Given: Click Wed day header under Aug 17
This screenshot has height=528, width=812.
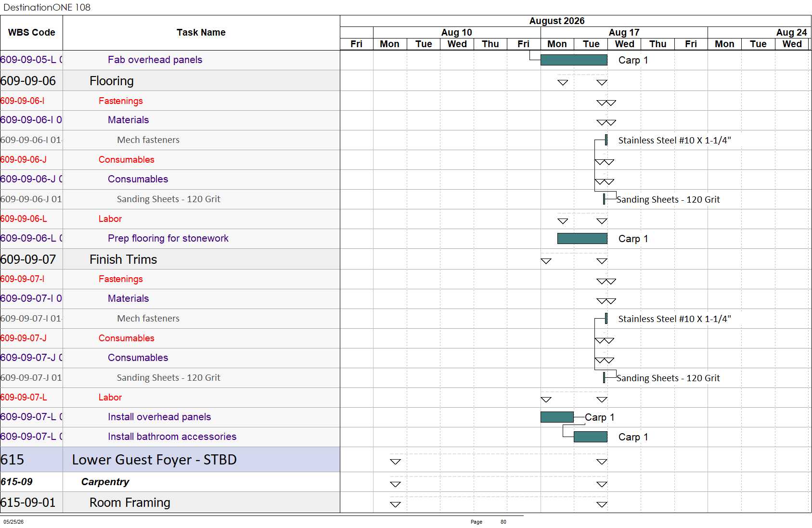Looking at the screenshot, I should tap(625, 44).
